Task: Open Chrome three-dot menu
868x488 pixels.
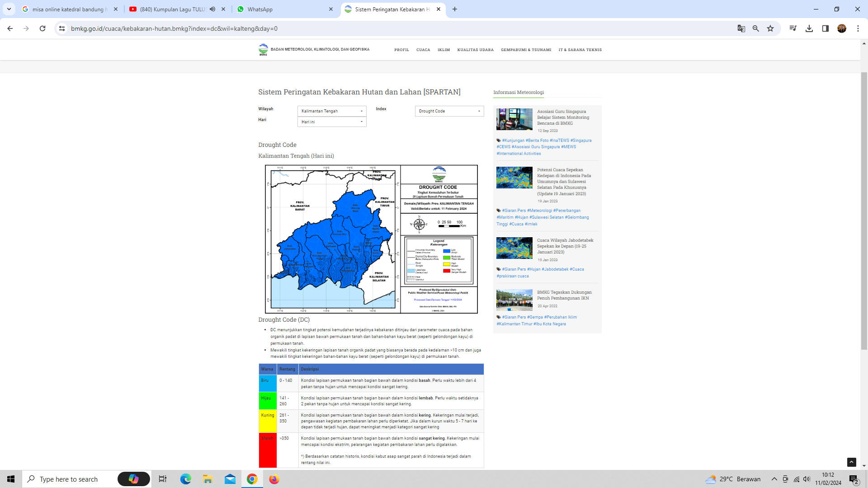Action: [x=858, y=28]
